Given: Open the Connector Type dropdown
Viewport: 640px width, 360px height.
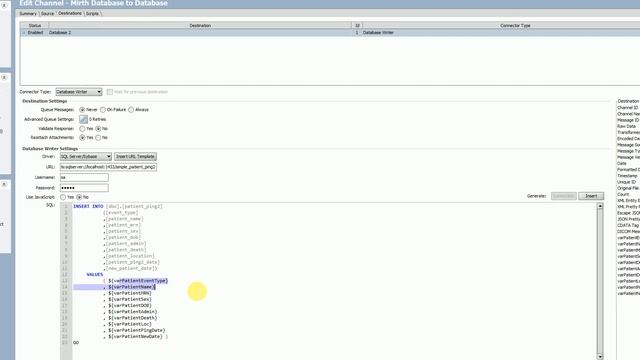Looking at the screenshot, I should pyautogui.click(x=79, y=92).
